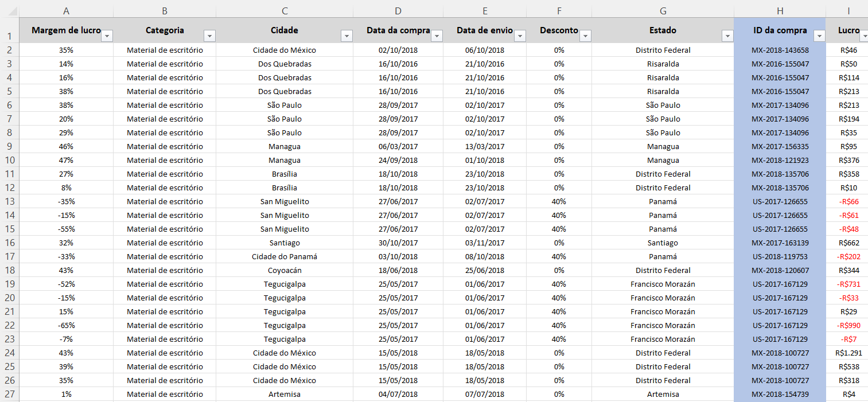Select row 1 header number

(10, 30)
